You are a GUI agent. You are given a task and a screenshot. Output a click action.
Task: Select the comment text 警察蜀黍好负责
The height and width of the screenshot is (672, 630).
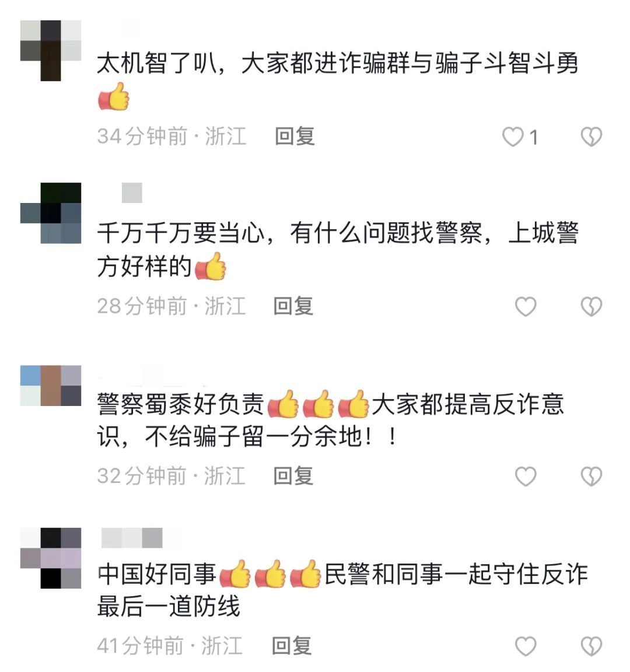180,404
